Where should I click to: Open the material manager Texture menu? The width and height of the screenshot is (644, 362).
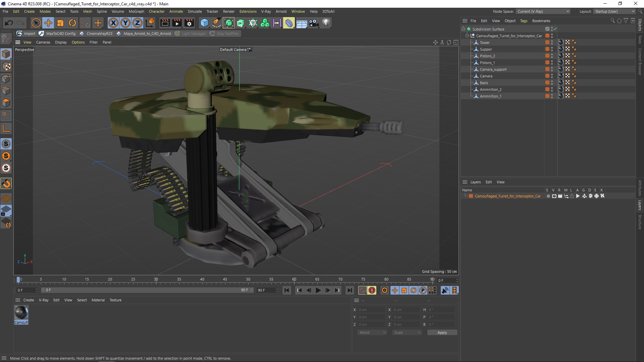click(x=115, y=300)
